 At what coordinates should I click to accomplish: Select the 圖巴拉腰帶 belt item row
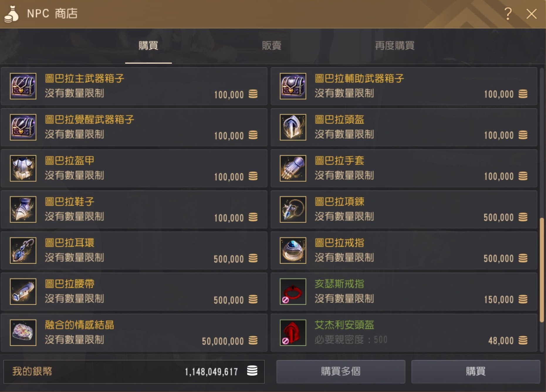[134, 292]
